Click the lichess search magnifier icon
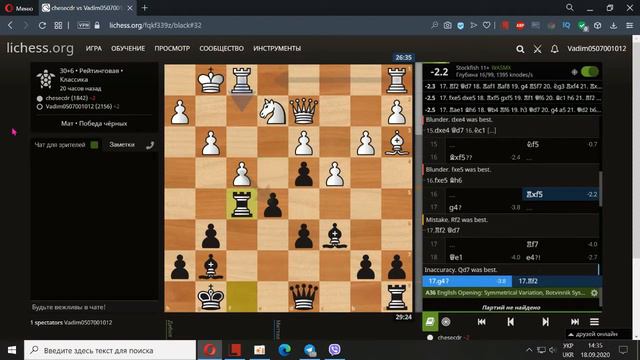The height and width of the screenshot is (360, 640). tap(520, 49)
